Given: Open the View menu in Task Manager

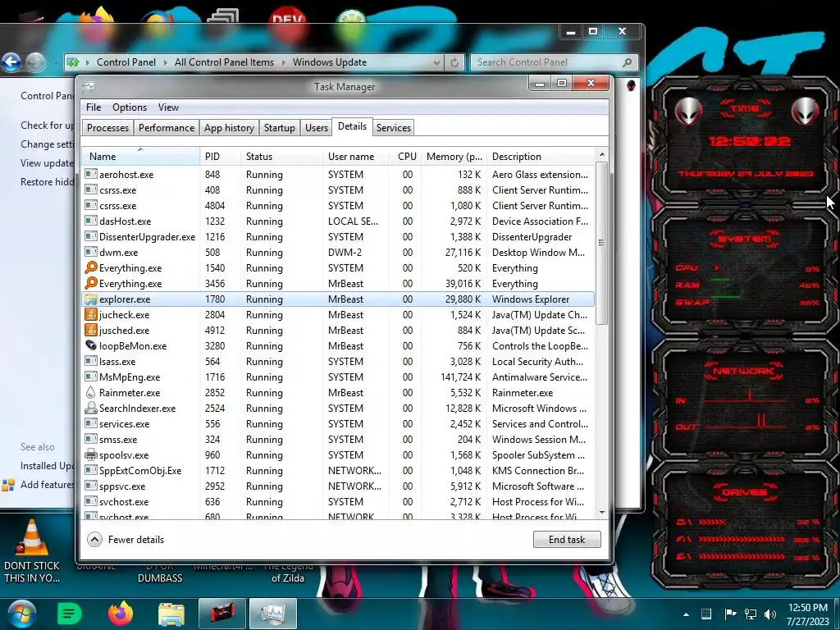Looking at the screenshot, I should [168, 107].
